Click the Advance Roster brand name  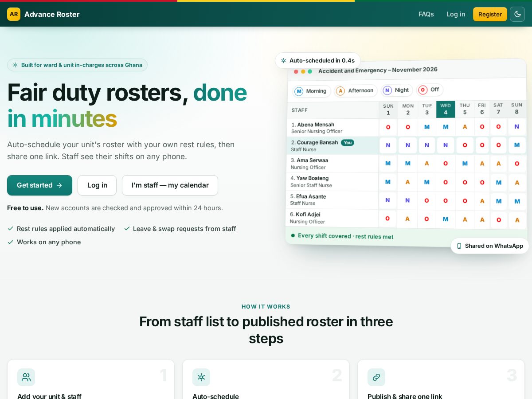(x=52, y=14)
